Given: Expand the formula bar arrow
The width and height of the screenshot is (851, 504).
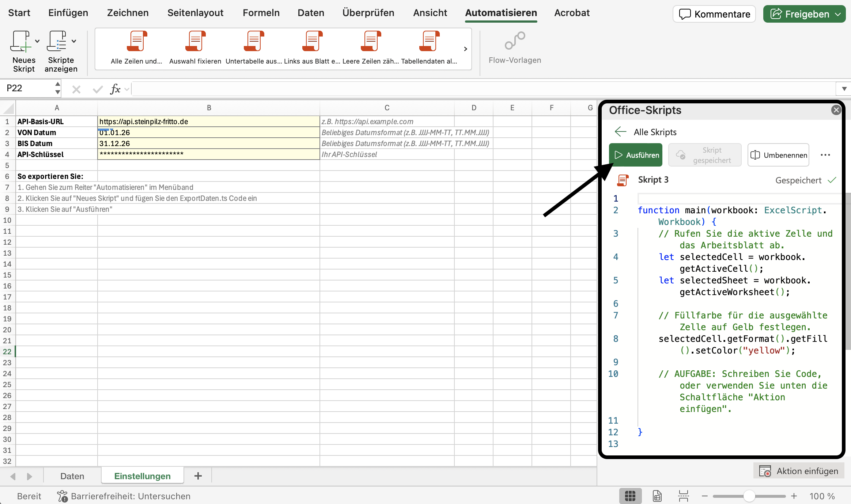Looking at the screenshot, I should [x=844, y=89].
